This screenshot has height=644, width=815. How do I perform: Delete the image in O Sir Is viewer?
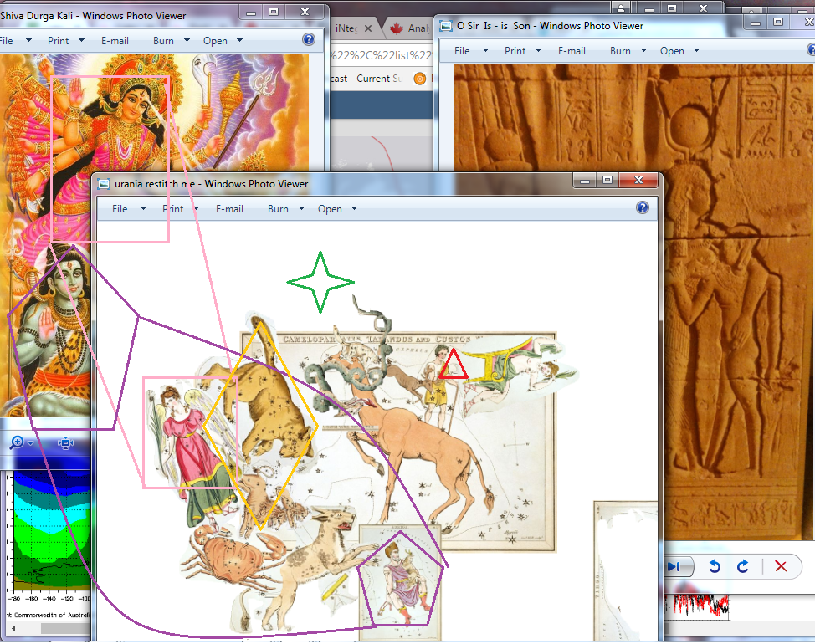coord(781,566)
